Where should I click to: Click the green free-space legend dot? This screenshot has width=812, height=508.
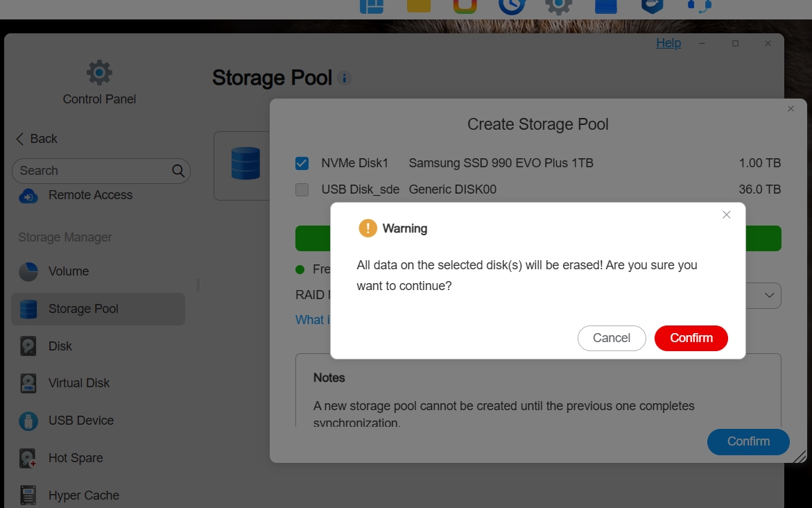[300, 269]
